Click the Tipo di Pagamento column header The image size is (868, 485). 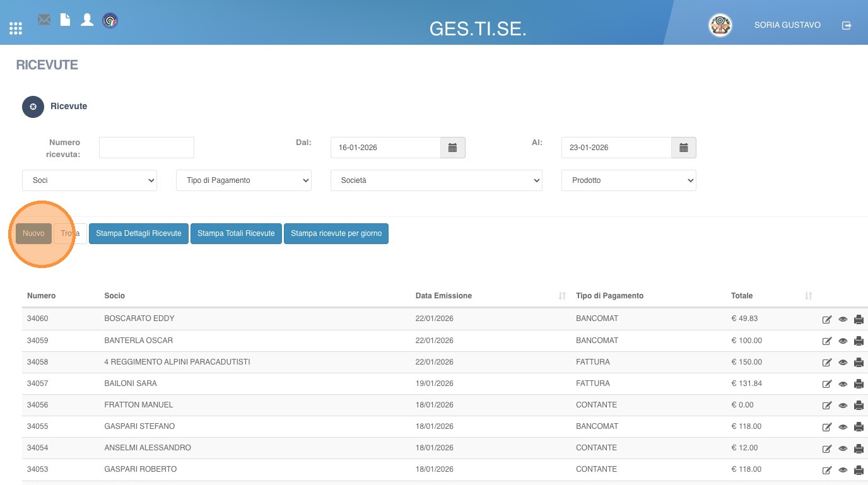coord(609,296)
